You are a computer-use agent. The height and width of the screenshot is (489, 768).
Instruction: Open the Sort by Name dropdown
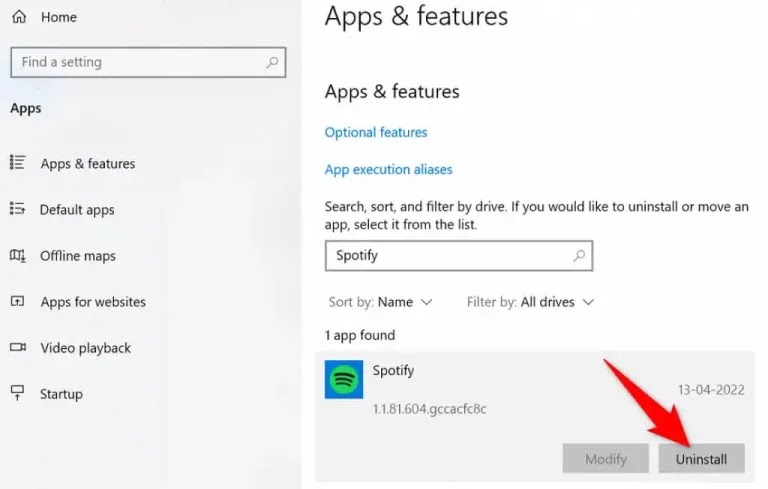[381, 302]
